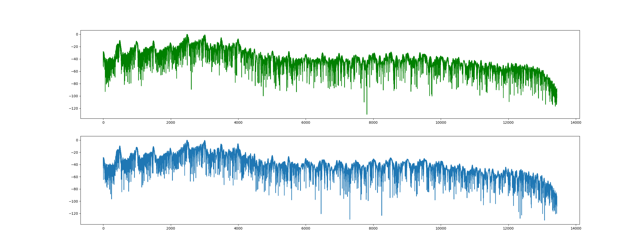Click the green spectrum's highest peak near 2500
This screenshot has width=644, height=252.
187,35
